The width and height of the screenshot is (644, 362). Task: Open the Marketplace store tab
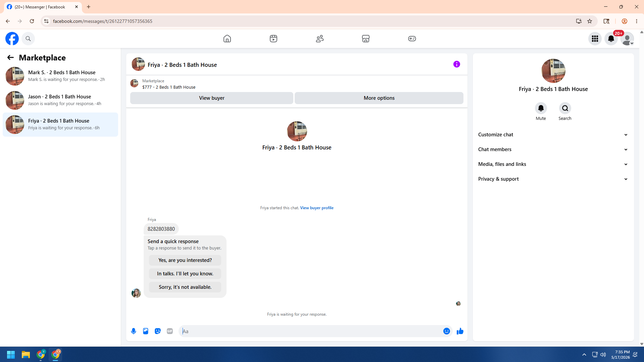(x=366, y=39)
